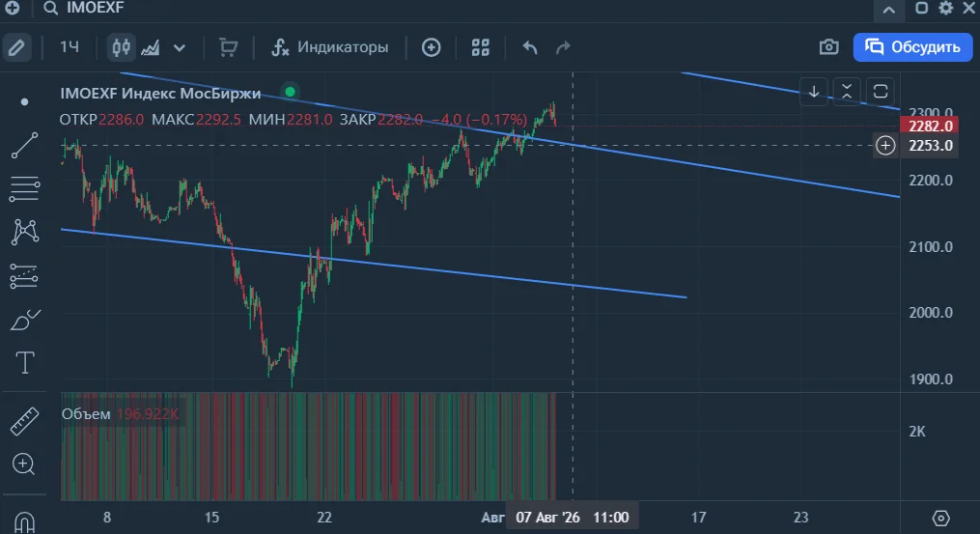Open widget settings with the gear icon
The height and width of the screenshot is (534, 980).
click(945, 8)
